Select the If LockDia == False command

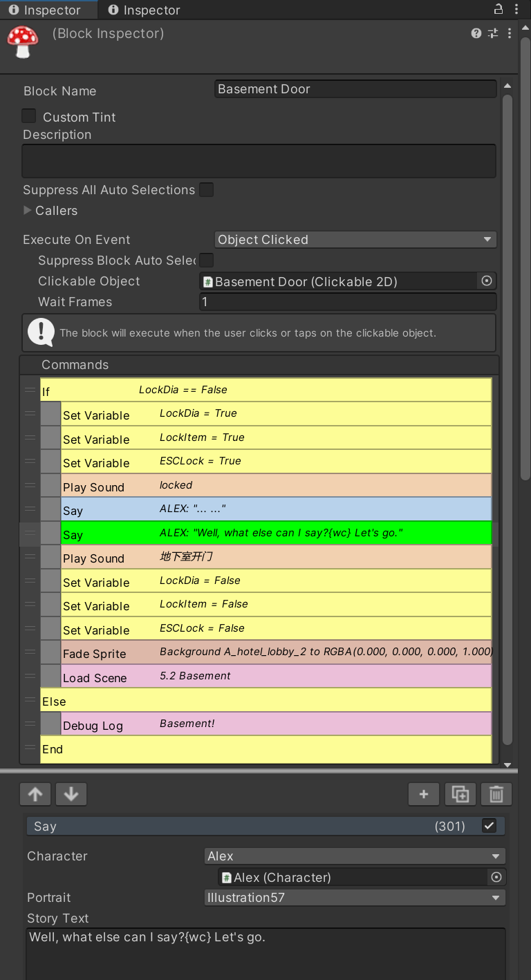[265, 390]
